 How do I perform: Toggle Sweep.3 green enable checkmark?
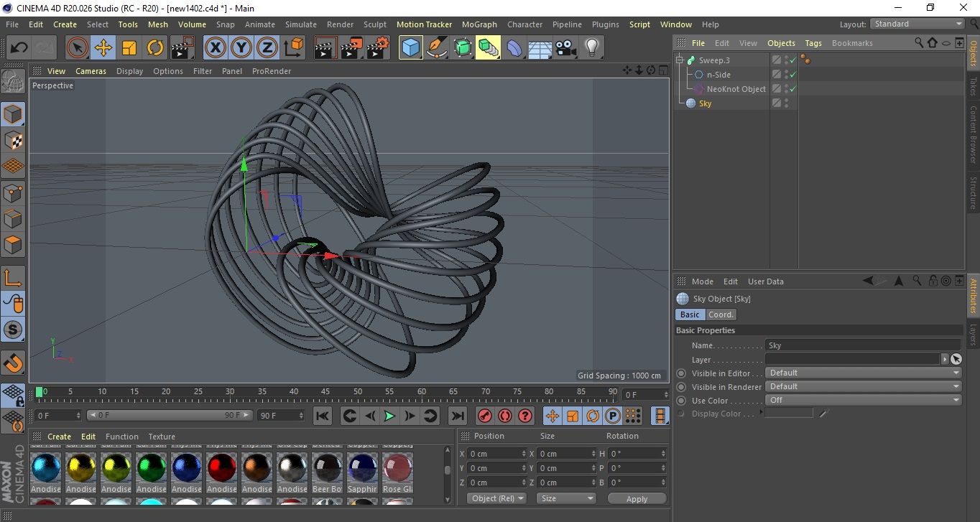(x=793, y=60)
